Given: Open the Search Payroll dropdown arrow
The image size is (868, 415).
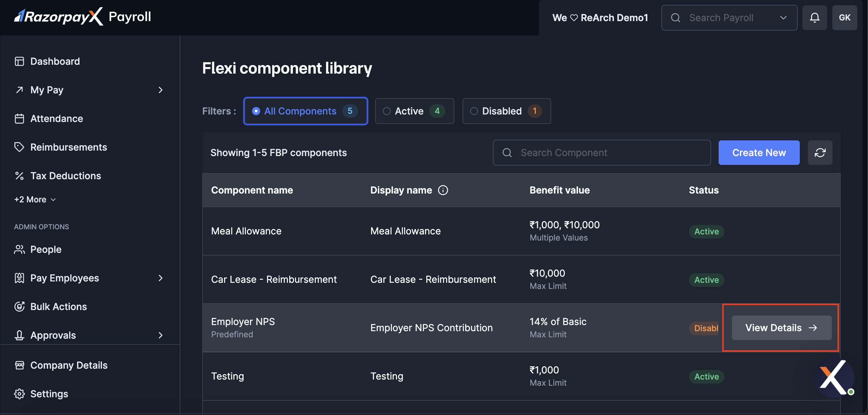Looking at the screenshot, I should click(x=783, y=18).
